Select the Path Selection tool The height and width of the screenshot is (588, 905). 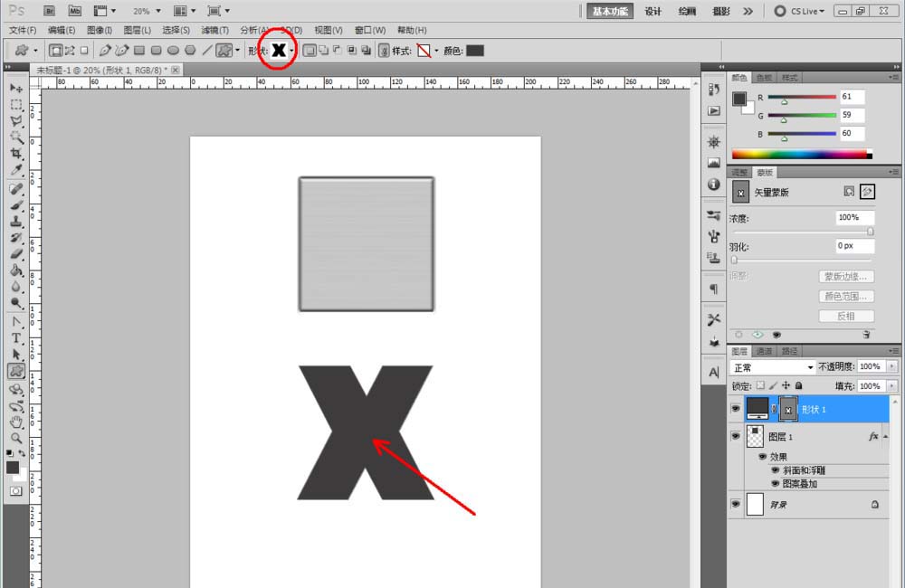click(16, 355)
